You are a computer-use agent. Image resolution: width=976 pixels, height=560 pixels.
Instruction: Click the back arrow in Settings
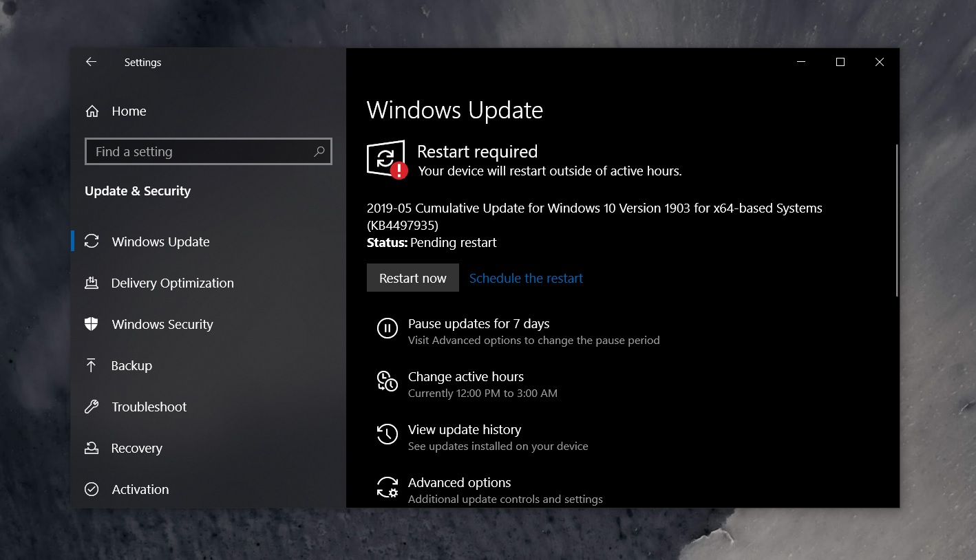coord(91,62)
